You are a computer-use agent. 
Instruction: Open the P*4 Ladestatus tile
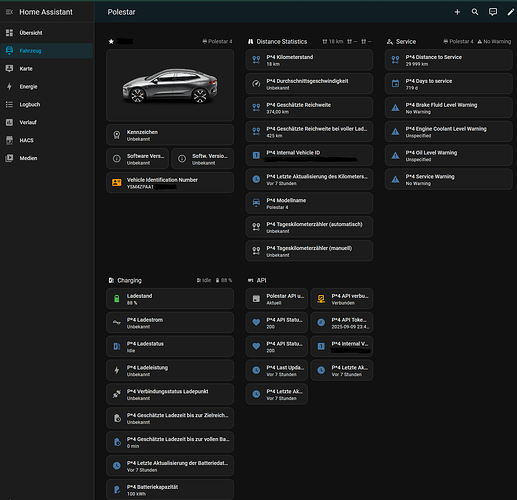[x=170, y=347]
